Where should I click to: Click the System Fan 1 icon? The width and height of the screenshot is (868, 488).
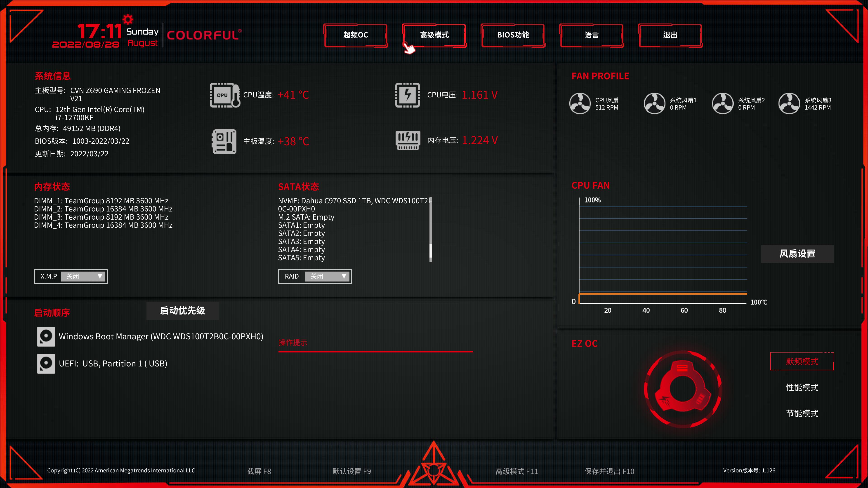pyautogui.click(x=654, y=103)
